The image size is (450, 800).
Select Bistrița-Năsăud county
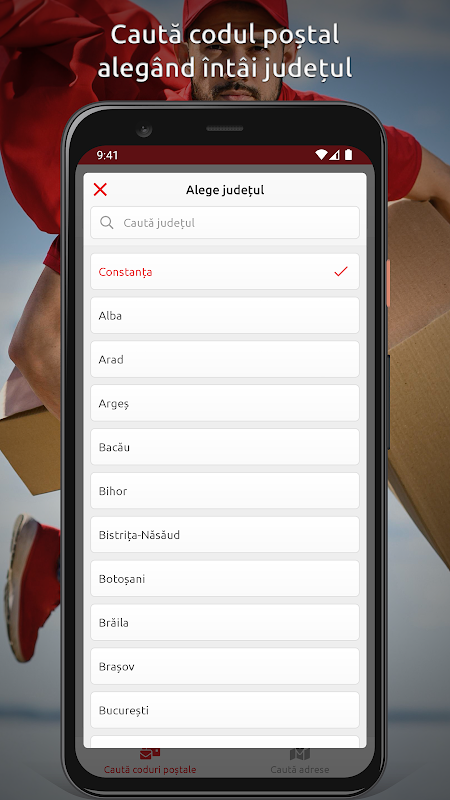pos(225,535)
